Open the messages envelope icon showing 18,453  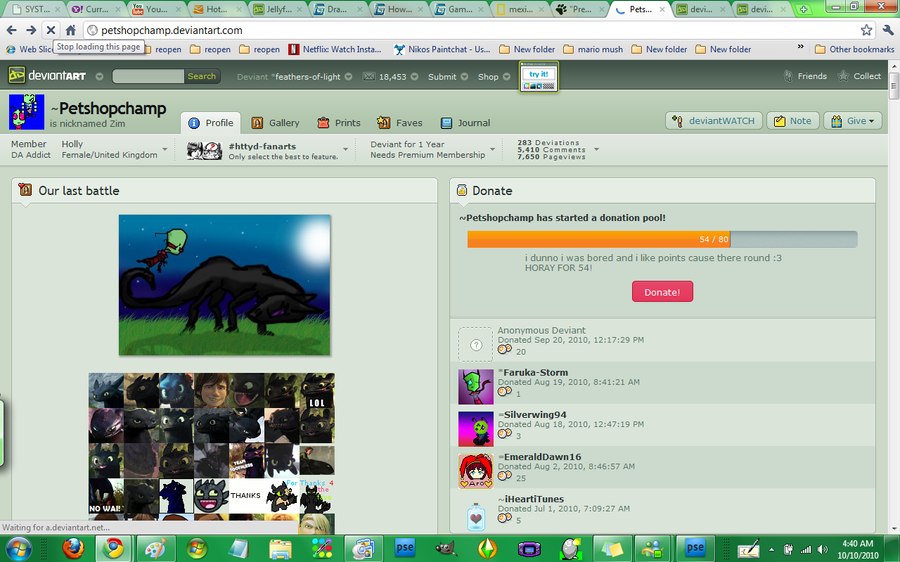(x=368, y=76)
